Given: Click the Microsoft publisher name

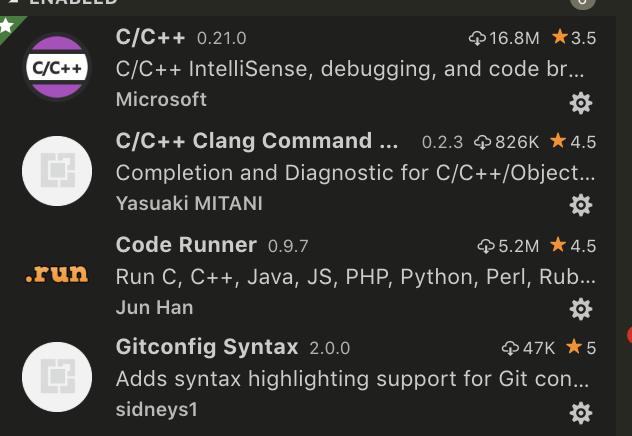Looking at the screenshot, I should (161, 99).
